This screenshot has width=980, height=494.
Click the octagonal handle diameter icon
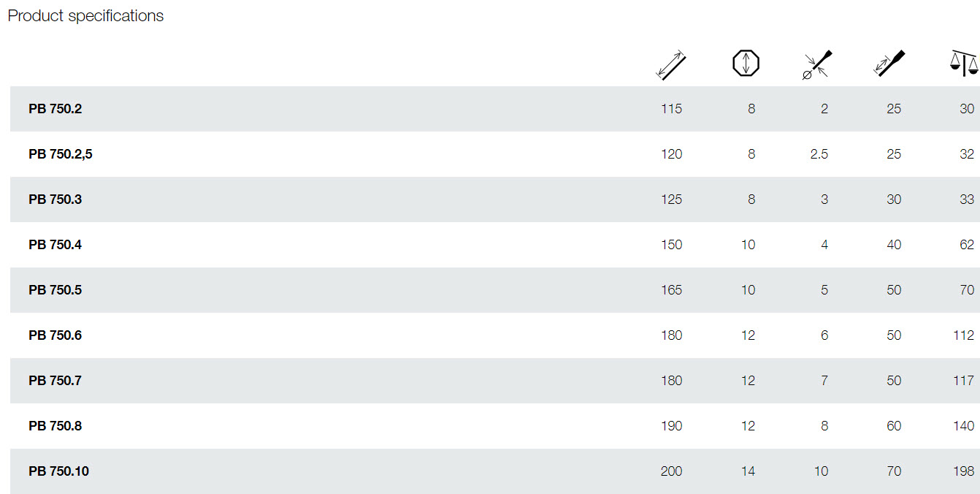point(746,63)
